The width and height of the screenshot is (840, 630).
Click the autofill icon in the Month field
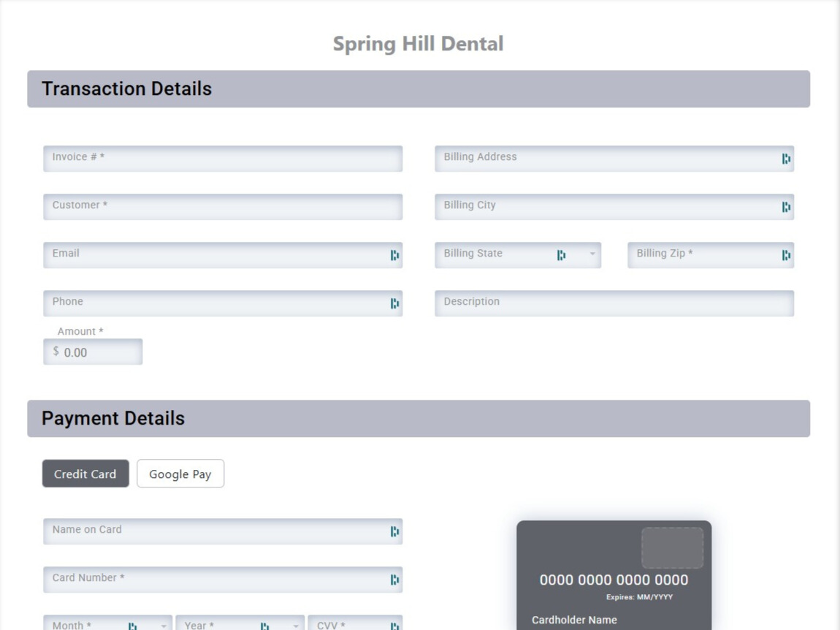[x=133, y=626]
